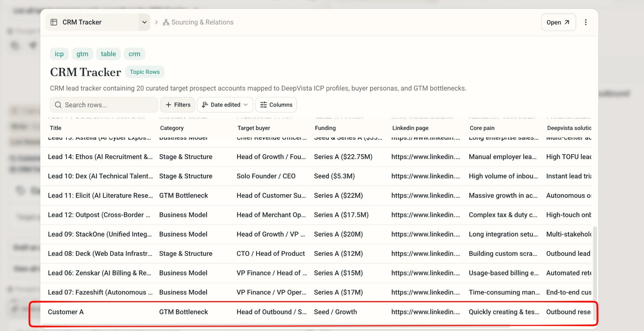Click the breadcrumb chevron after CRM Tracker

point(156,22)
